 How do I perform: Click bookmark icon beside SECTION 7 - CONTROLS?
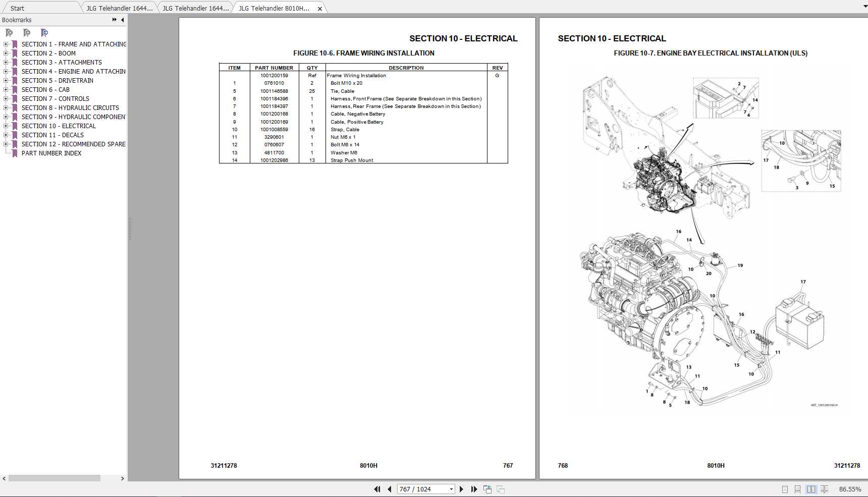[x=15, y=99]
